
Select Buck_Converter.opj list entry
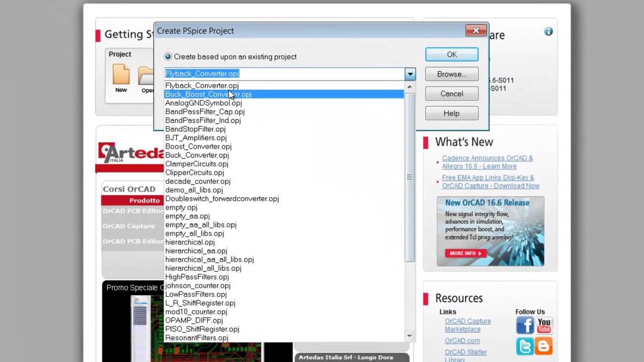click(x=284, y=155)
